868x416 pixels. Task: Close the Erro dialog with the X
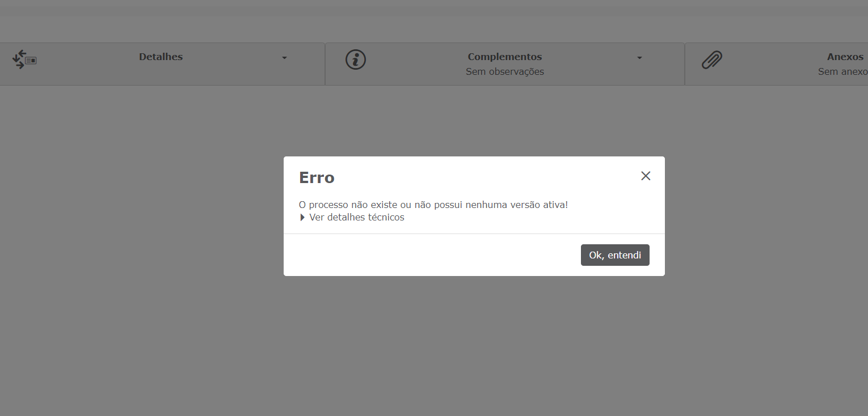coord(646,176)
